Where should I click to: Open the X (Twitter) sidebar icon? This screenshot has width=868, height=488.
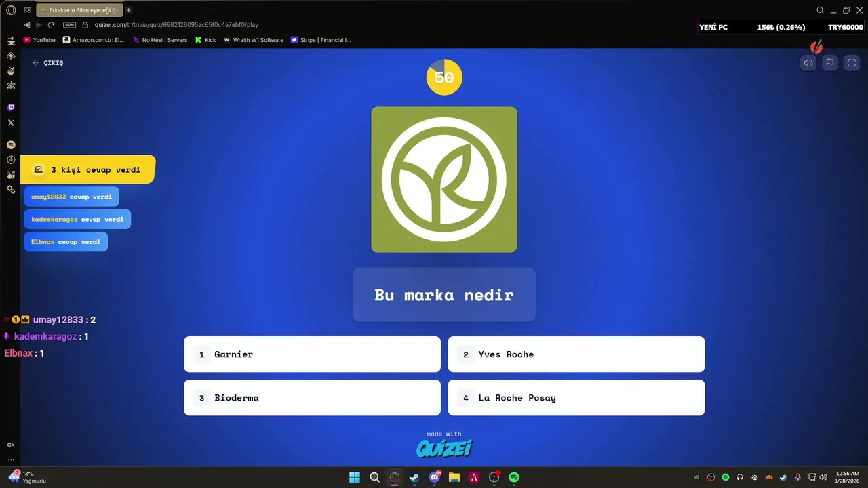[11, 123]
